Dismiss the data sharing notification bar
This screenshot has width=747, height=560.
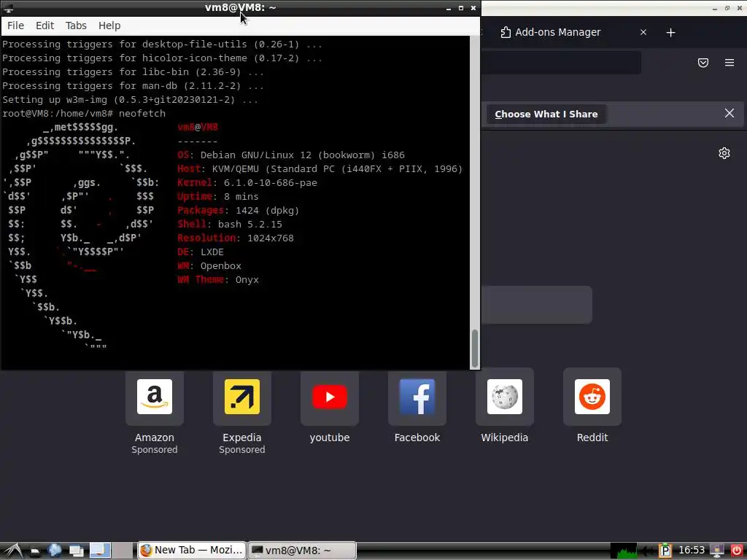coord(729,113)
